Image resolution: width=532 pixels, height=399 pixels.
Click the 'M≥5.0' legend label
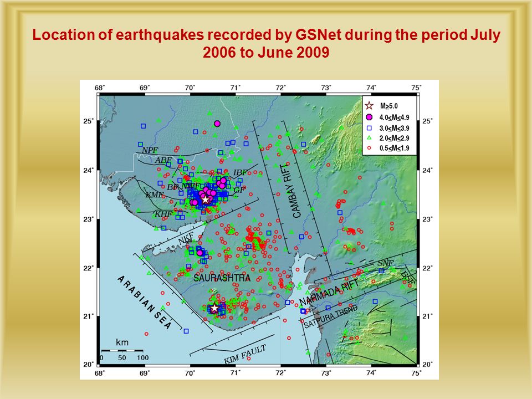point(389,106)
